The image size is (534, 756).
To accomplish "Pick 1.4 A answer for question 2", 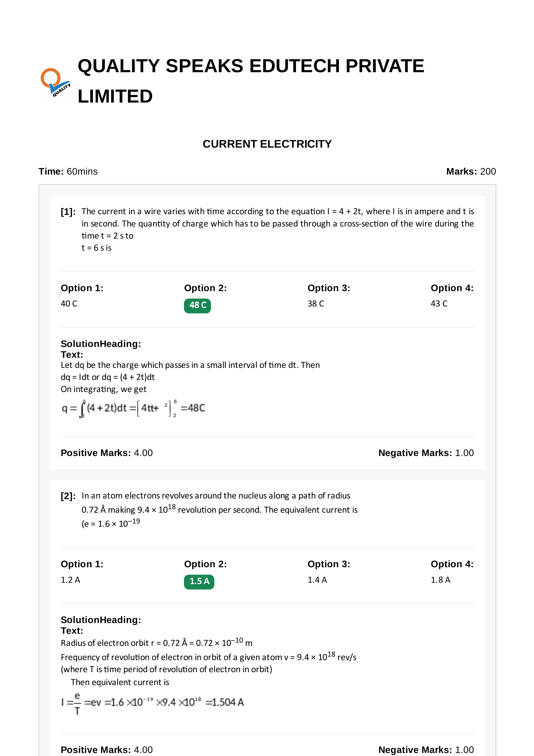I will pyautogui.click(x=317, y=580).
